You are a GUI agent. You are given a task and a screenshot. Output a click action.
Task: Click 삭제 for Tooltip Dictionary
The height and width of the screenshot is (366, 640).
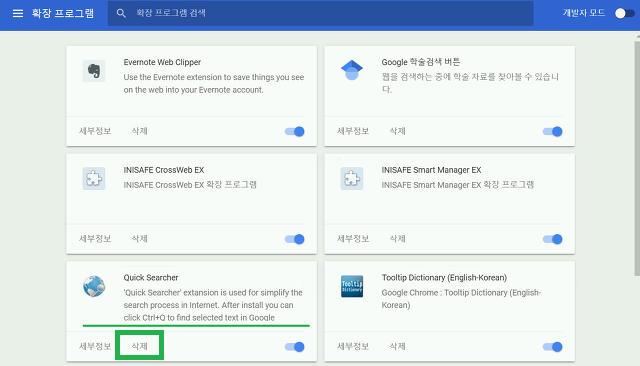pos(398,346)
